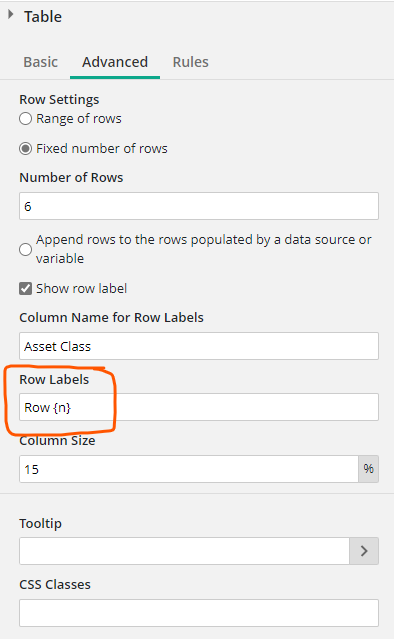Screen dimensions: 394x639
Task: Click the "Show row label" text label
Action: coord(81,289)
